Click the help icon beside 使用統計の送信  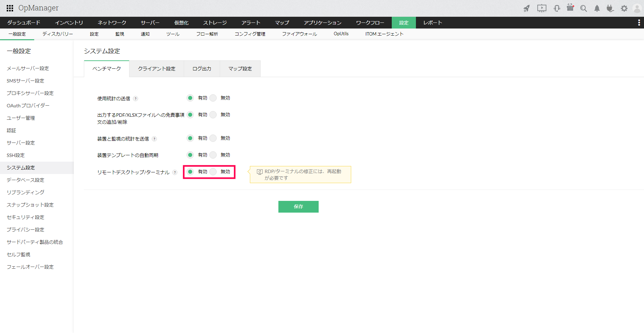pos(136,99)
